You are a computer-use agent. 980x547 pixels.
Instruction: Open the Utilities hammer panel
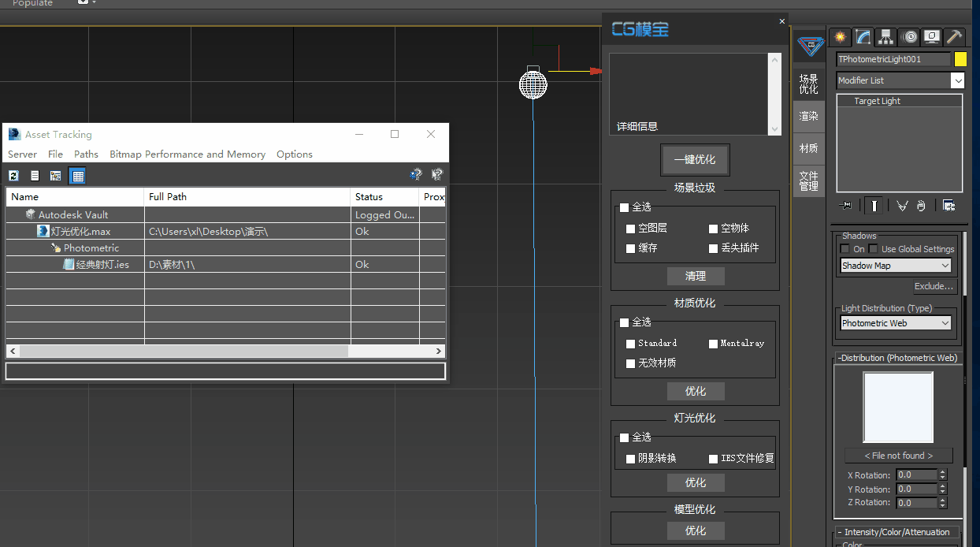pos(954,37)
